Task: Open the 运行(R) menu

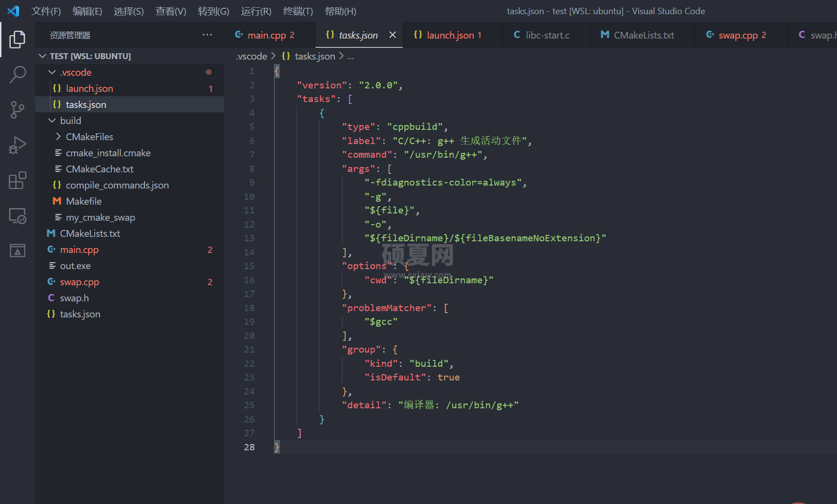Action: point(256,11)
